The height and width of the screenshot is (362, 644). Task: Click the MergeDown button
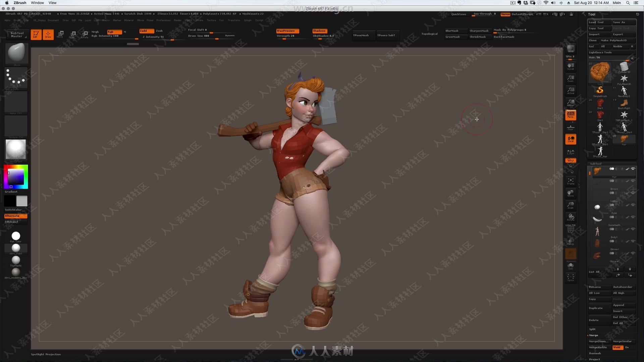600,341
